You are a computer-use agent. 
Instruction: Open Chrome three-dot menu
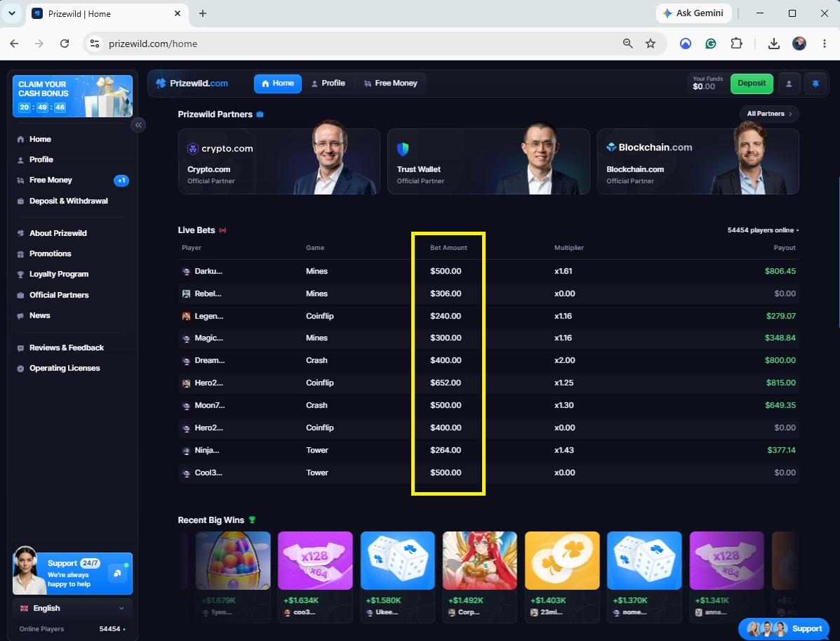(x=825, y=44)
